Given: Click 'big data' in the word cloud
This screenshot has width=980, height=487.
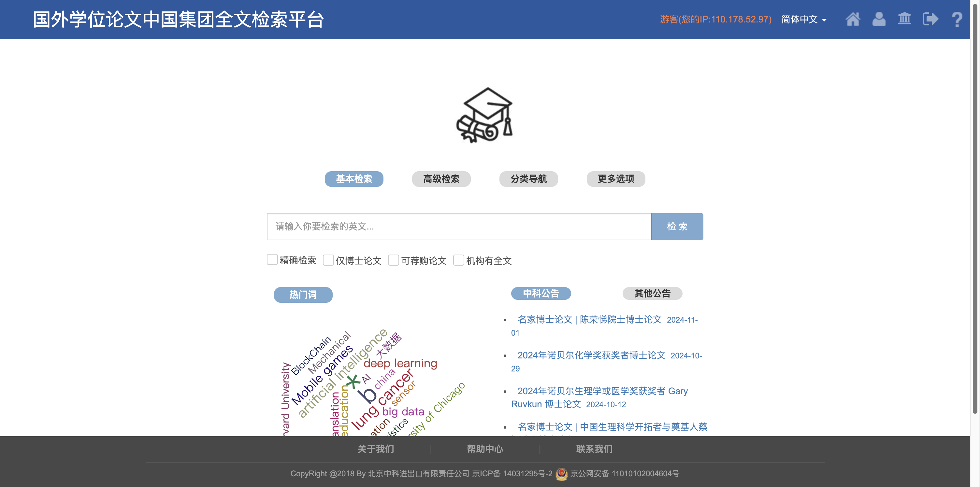Looking at the screenshot, I should point(403,412).
